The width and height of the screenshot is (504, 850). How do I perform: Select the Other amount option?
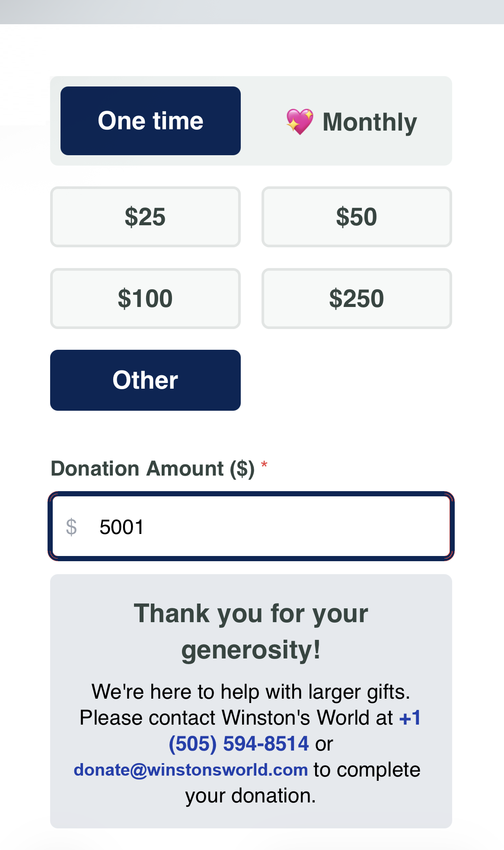[x=145, y=380]
